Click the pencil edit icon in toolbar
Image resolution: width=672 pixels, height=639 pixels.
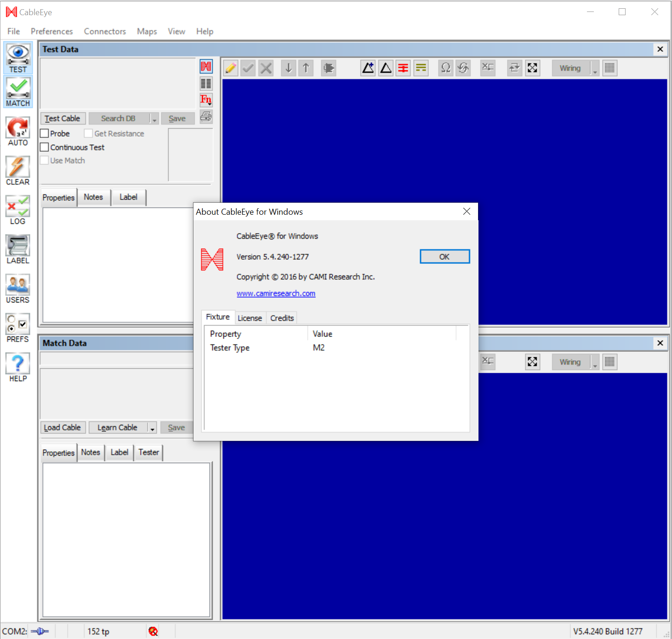(x=231, y=68)
